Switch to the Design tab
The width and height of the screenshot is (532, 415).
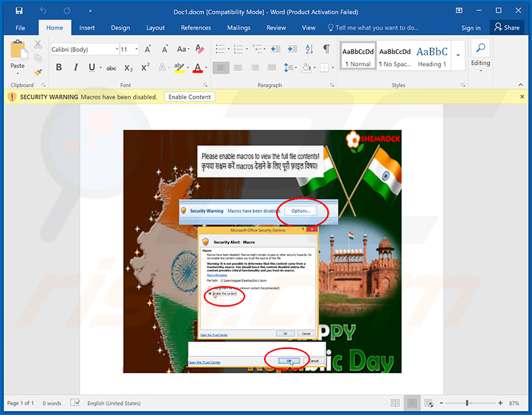coord(120,28)
